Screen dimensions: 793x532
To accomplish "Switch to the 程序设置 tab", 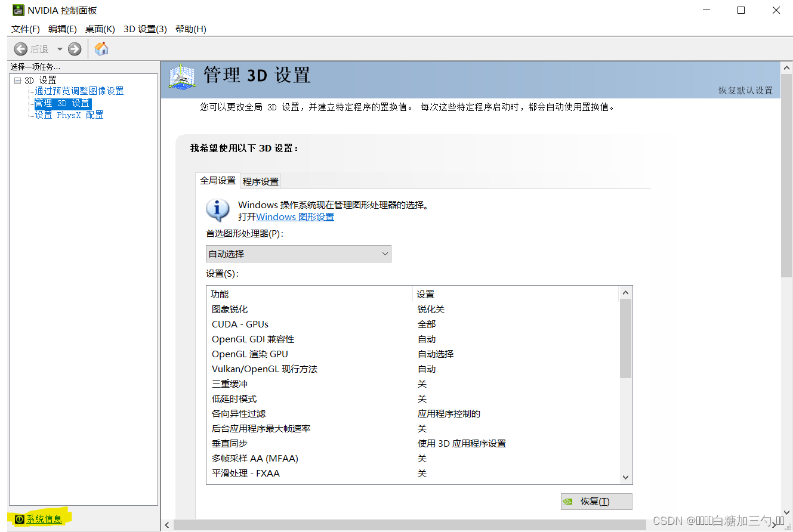I will [x=261, y=181].
